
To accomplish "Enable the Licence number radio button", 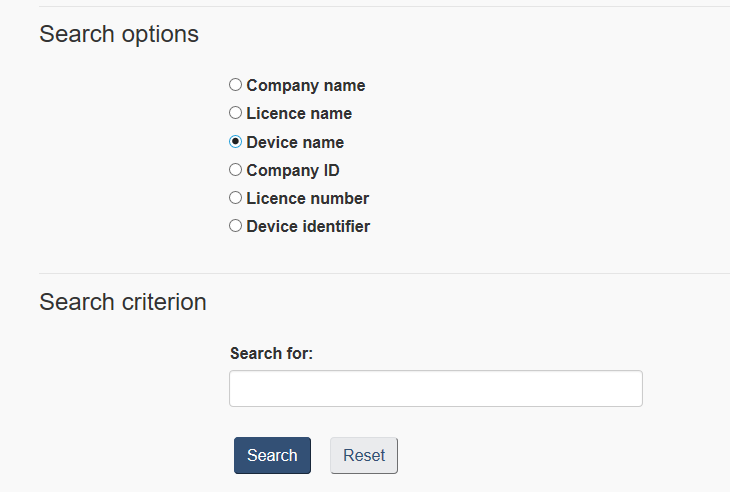I will 236,198.
